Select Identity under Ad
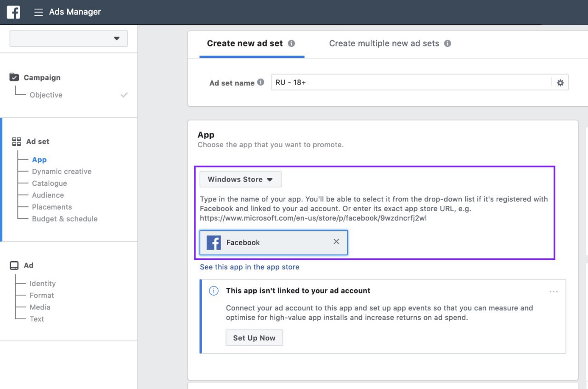588x389 pixels. [43, 284]
